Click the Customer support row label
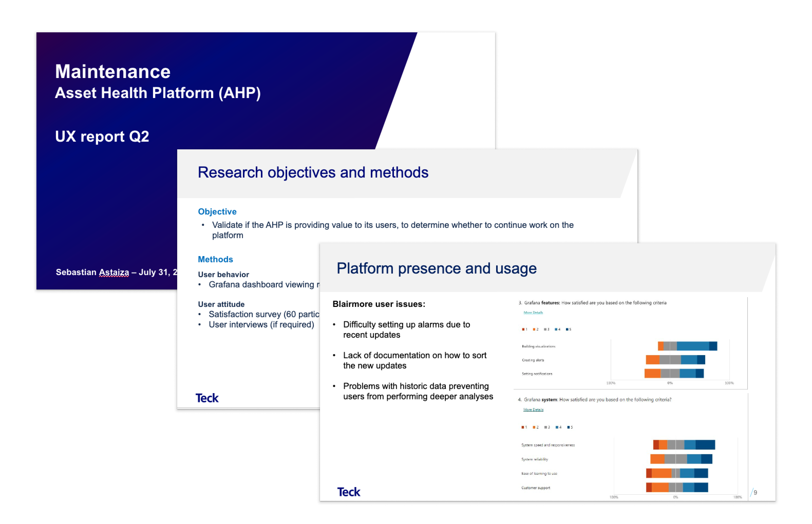The height and width of the screenshot is (524, 812). coord(535,488)
